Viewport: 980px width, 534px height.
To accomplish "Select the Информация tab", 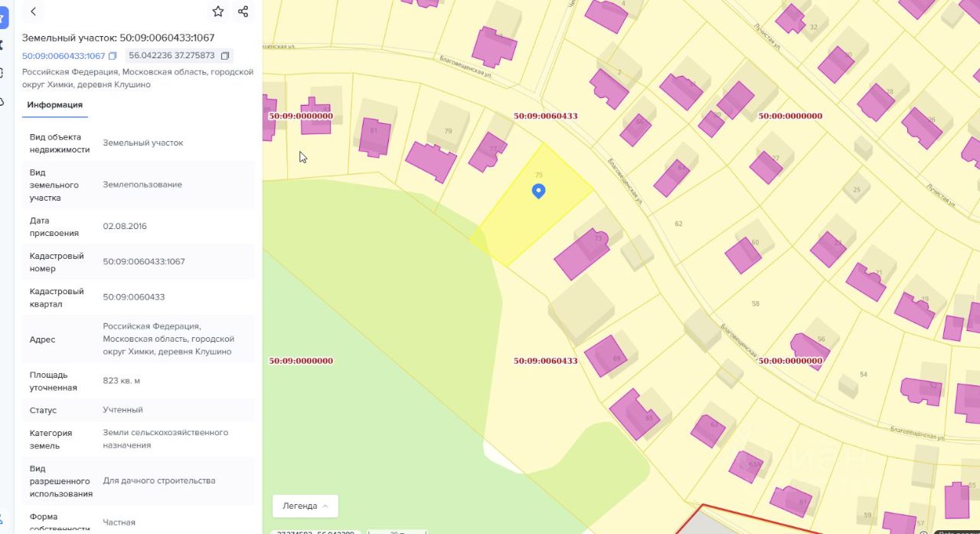I will pos(54,105).
